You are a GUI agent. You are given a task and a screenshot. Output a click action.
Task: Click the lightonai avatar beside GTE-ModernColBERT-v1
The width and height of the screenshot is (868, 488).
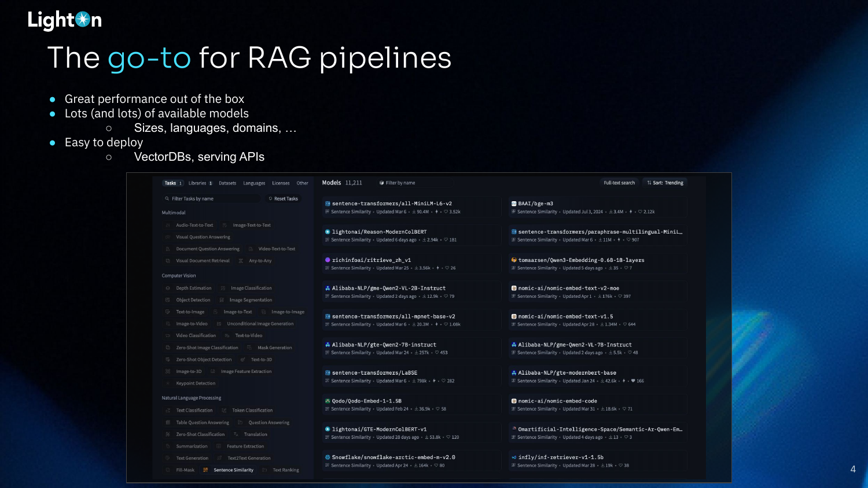[328, 429]
